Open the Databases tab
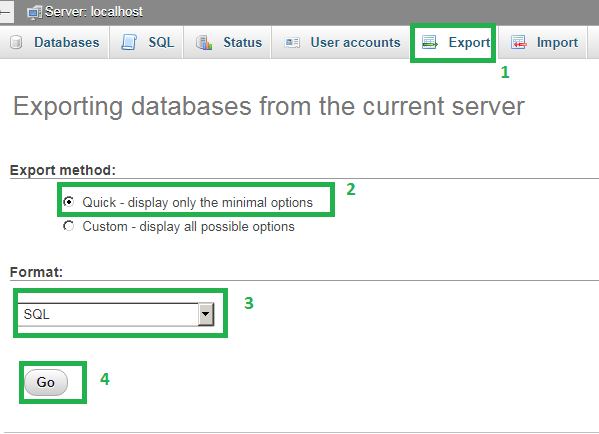The image size is (599, 434). (55, 42)
